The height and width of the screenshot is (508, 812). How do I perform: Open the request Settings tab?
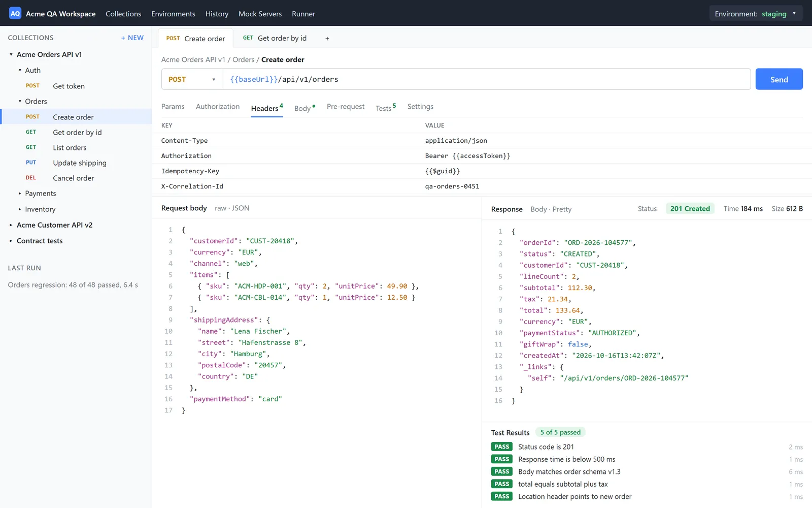tap(420, 107)
